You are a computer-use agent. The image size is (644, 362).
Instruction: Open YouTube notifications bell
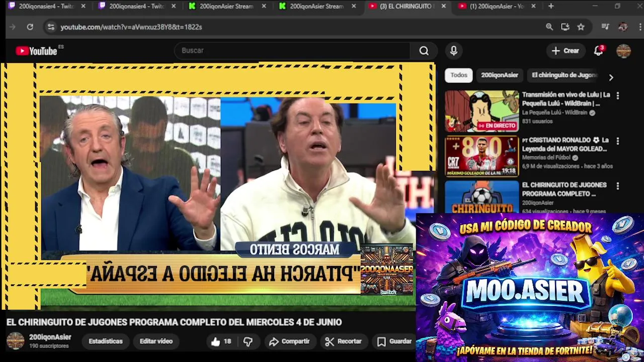599,51
